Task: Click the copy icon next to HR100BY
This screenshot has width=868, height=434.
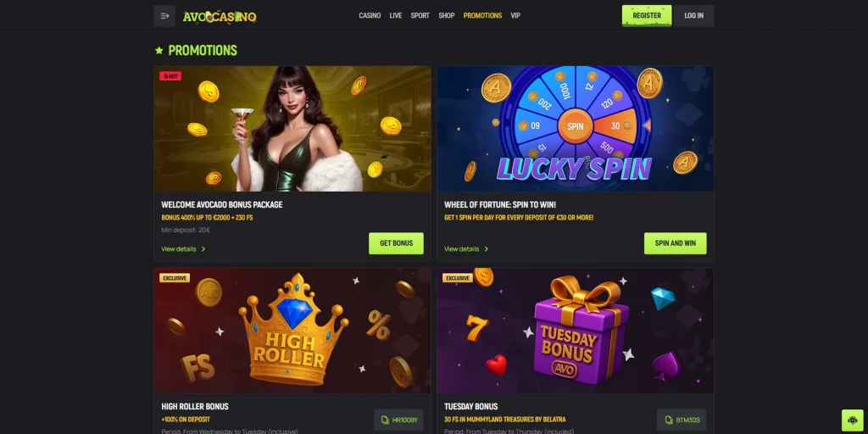Action: [x=385, y=420]
